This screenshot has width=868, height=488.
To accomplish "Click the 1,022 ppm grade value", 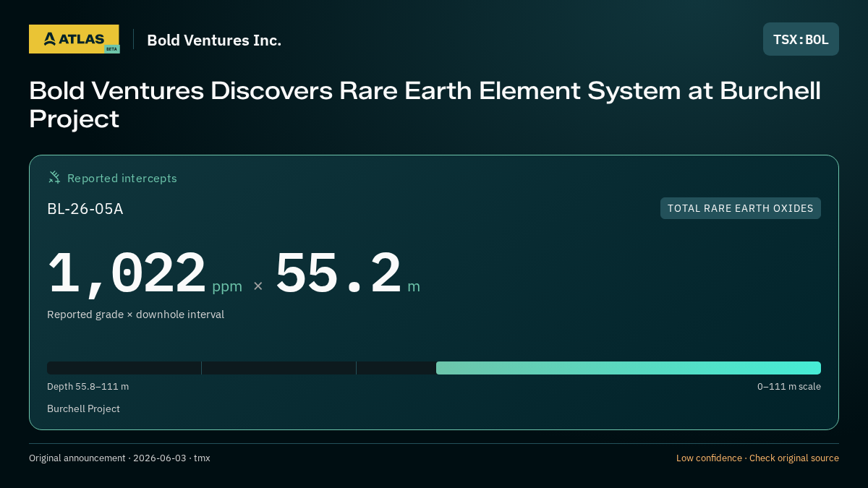I will 145,274.
